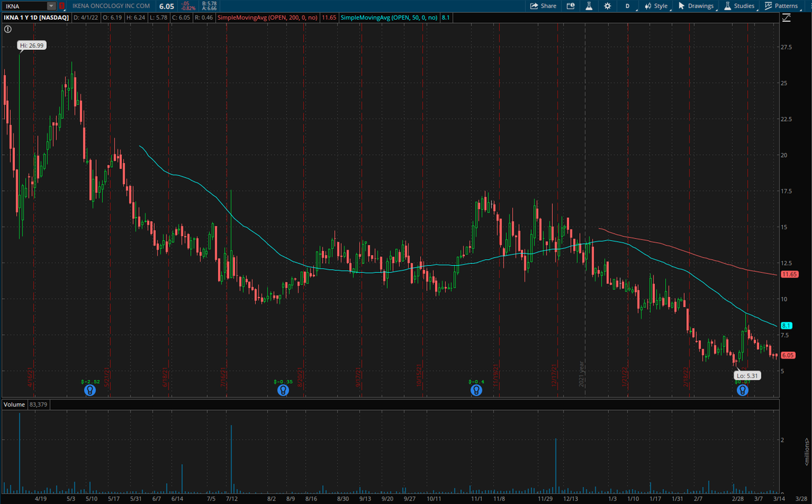The height and width of the screenshot is (504, 812).
Task: Open chart settings gear icon
Action: tap(607, 5)
